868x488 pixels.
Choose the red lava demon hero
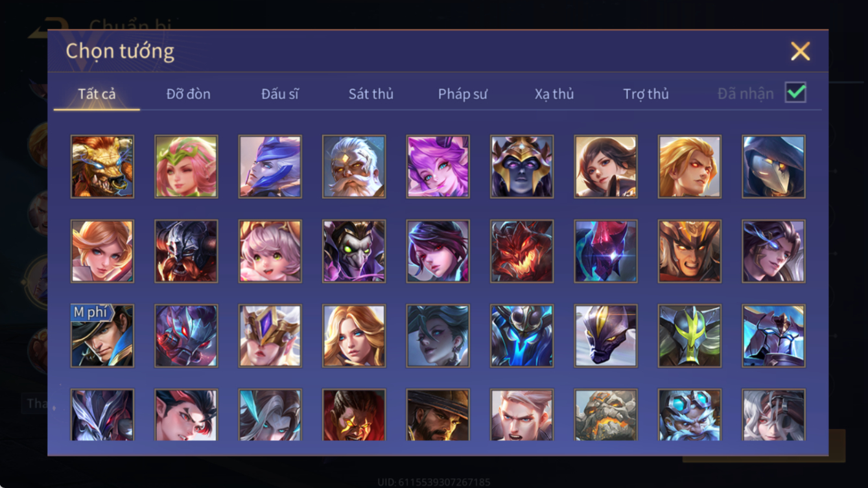pos(522,251)
